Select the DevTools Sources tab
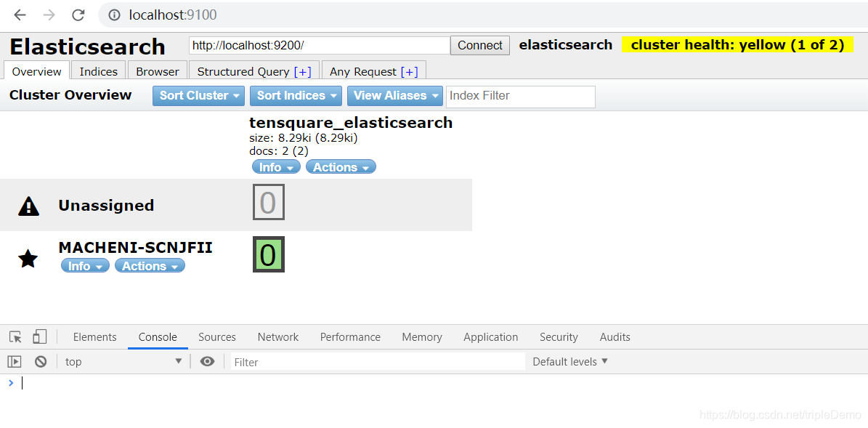 click(217, 336)
